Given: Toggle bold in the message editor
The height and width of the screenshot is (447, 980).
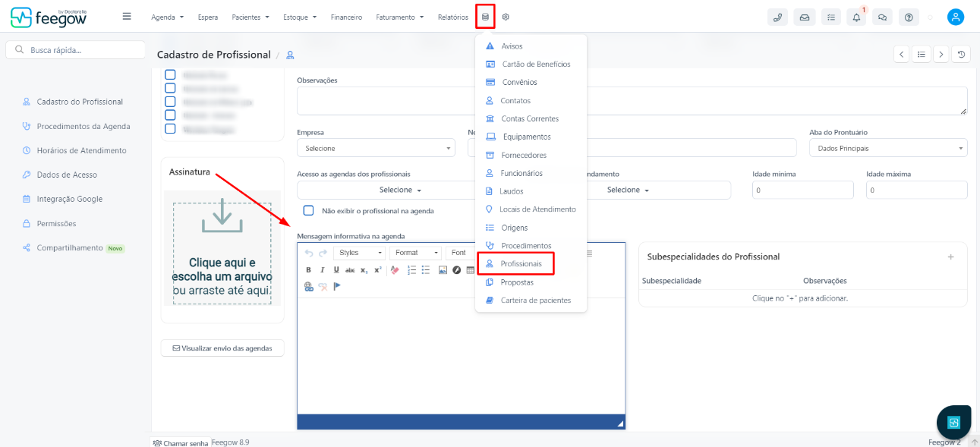Looking at the screenshot, I should tap(308, 269).
